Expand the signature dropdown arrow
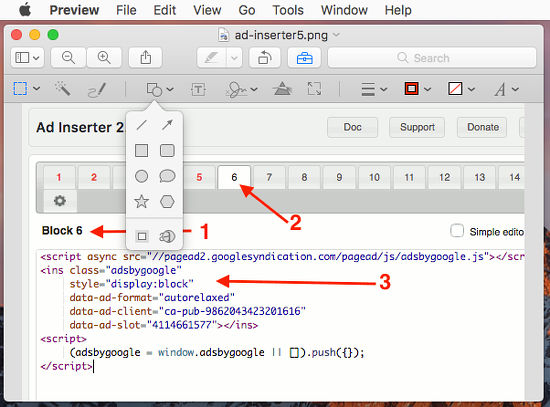 (254, 90)
